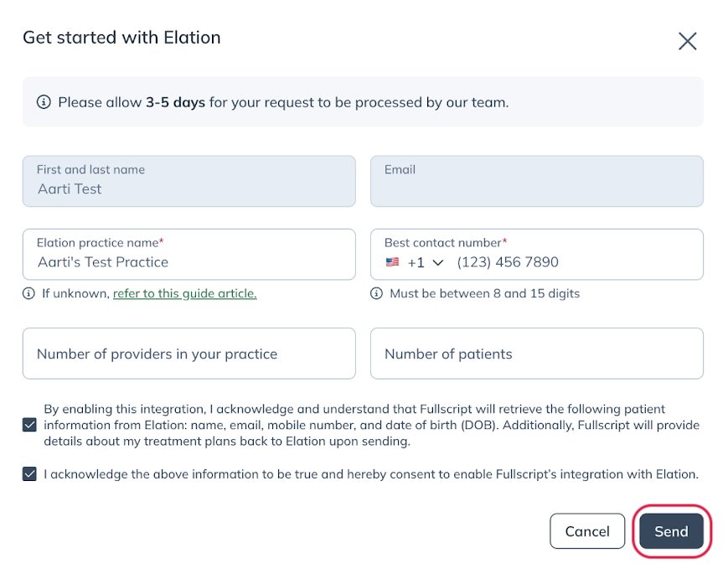Viewport: 728px width, 574px height.
Task: Click into the phone number (123) 456 7890
Action: 508,262
